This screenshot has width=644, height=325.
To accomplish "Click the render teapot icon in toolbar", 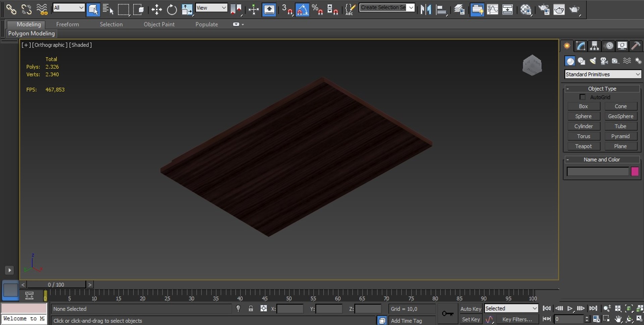I will click(x=574, y=10).
